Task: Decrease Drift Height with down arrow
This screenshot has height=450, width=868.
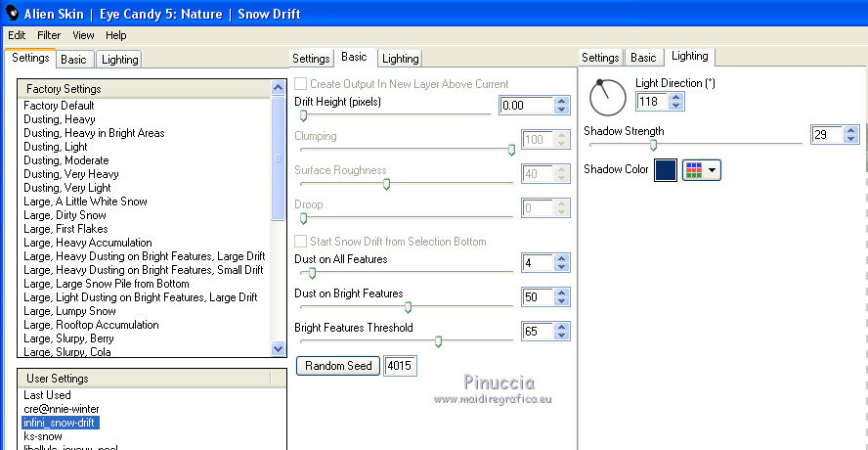Action: [562, 110]
